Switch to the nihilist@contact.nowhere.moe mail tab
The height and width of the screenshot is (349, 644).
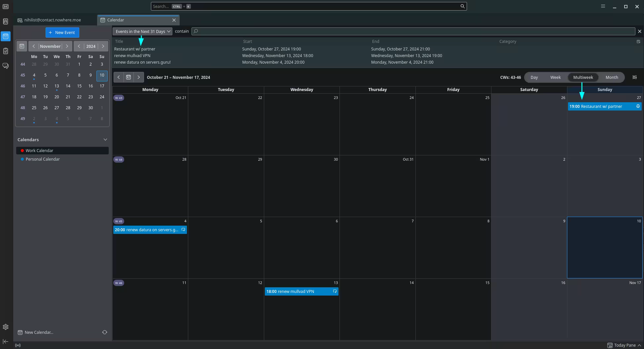pyautogui.click(x=53, y=20)
